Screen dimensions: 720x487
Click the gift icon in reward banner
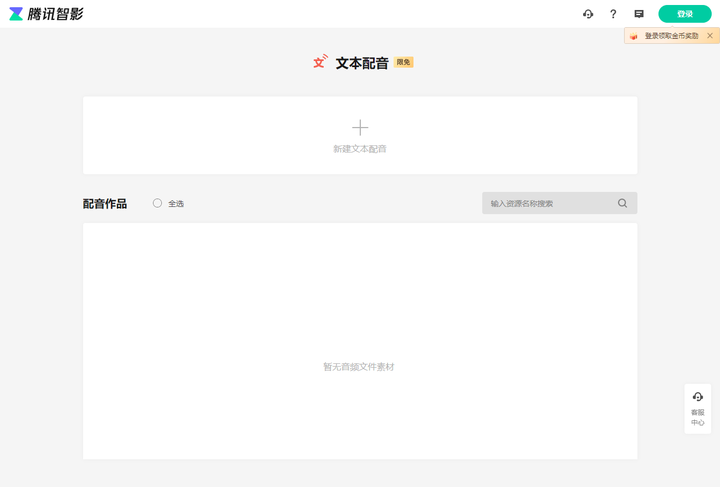point(634,36)
